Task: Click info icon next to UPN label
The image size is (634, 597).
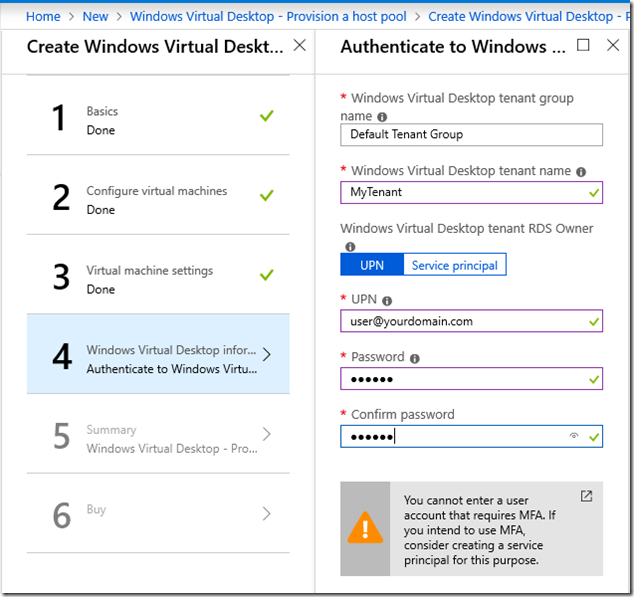Action: [387, 301]
